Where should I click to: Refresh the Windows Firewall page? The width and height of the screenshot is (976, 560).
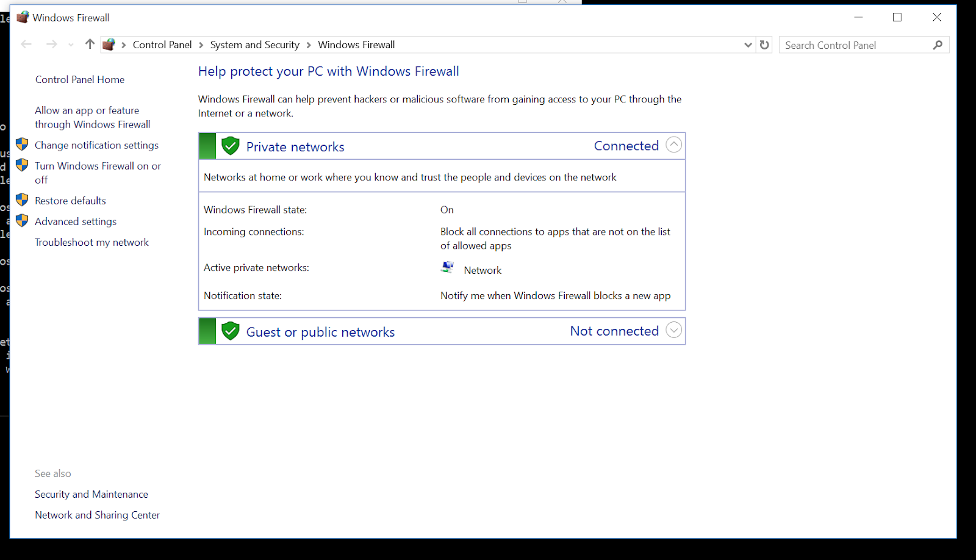764,45
